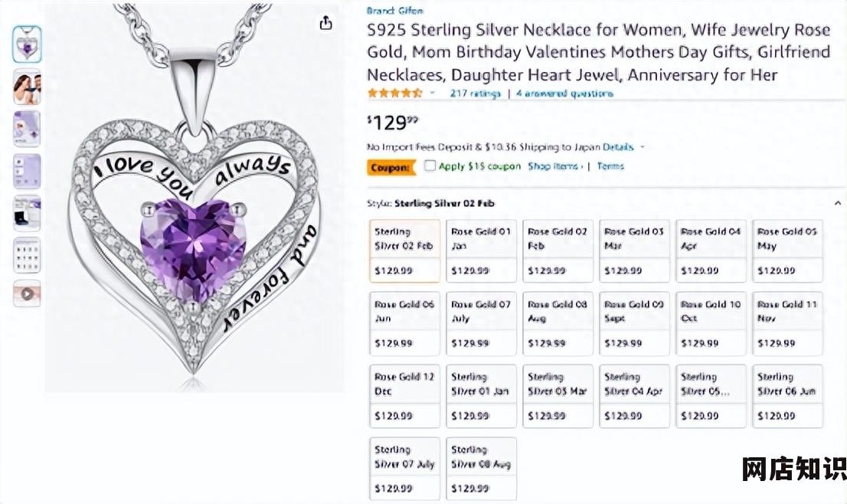This screenshot has width=847, height=504.
Task: Open the 217 ratings link
Action: click(x=475, y=93)
